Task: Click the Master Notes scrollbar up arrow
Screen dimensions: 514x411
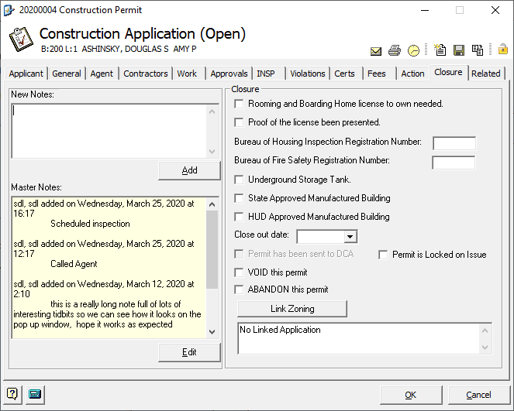Action: [212, 204]
